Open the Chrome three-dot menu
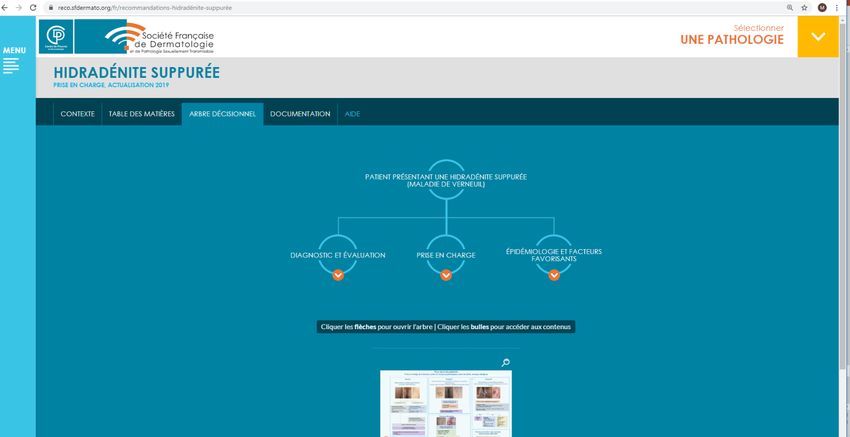Screen dimensions: 850x437 click(837, 7)
